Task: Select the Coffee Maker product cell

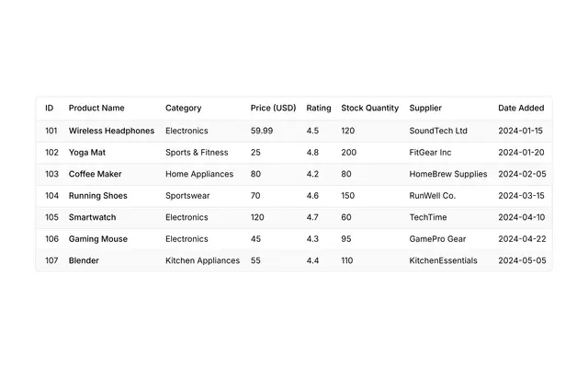Action: coord(95,174)
